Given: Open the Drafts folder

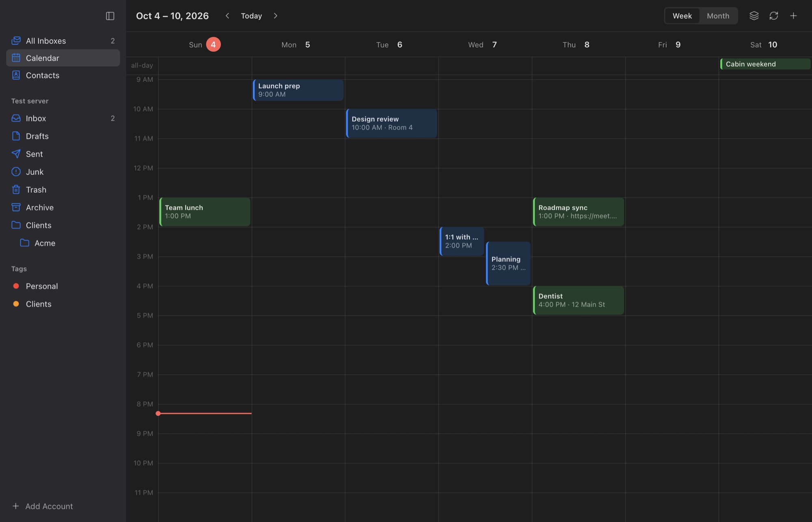Looking at the screenshot, I should click(x=63, y=136).
